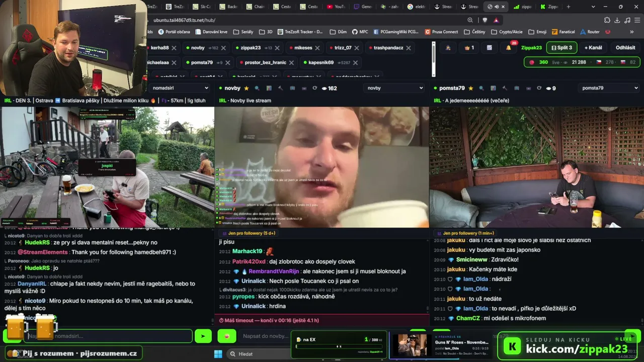Viewport: 644px width, 362px height.
Task: Open the Prusa Connect bookmark
Action: (x=441, y=32)
